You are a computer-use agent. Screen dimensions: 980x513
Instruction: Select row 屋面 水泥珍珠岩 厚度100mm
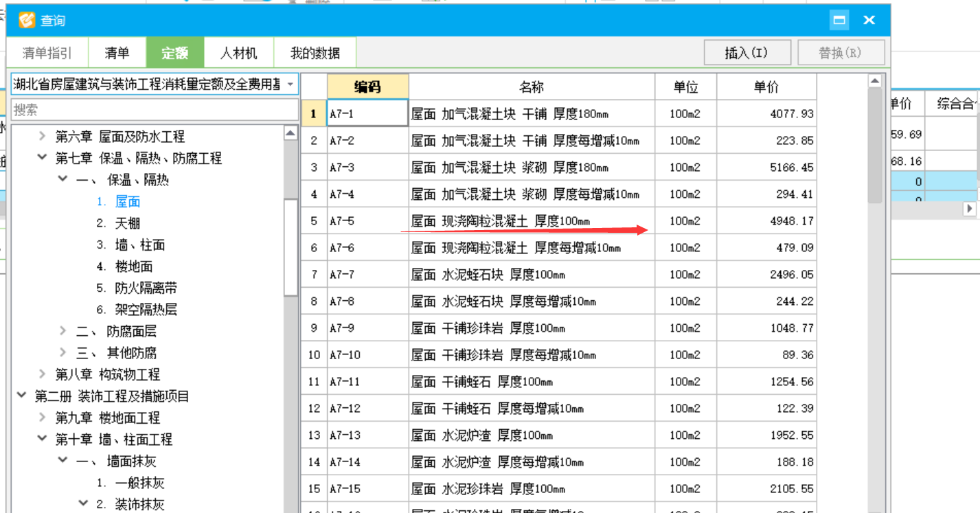coord(532,489)
